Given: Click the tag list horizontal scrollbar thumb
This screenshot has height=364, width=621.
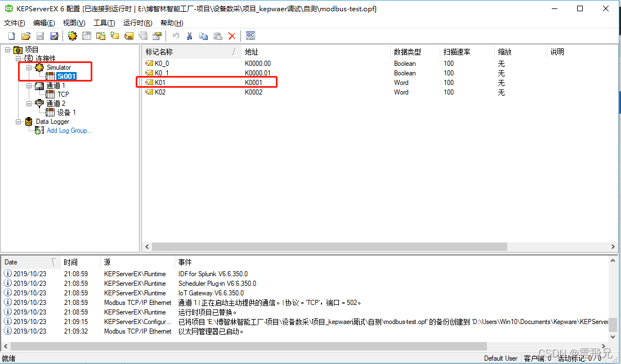Looking at the screenshot, I should [329, 246].
